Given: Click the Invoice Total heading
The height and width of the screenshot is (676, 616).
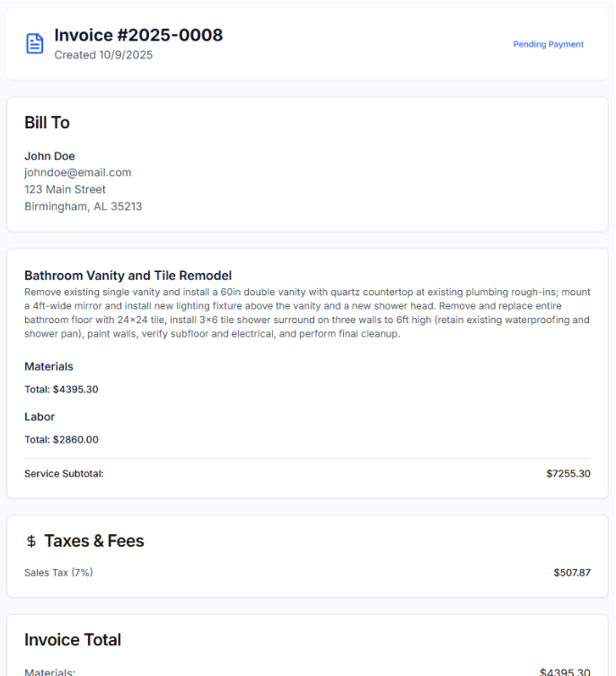Looking at the screenshot, I should tap(73, 640).
